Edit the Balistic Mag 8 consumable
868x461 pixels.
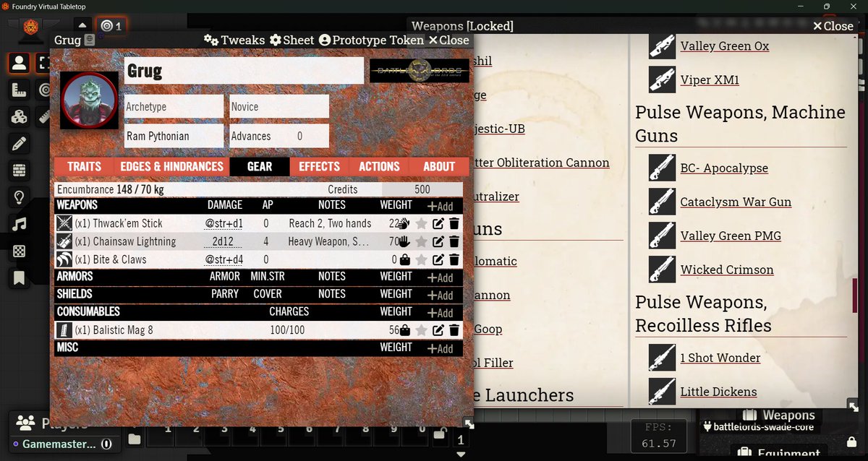point(438,330)
